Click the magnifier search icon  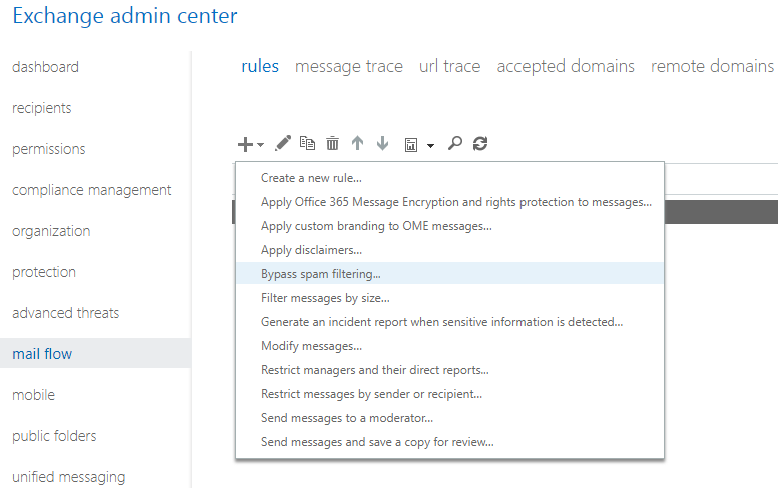[455, 144]
